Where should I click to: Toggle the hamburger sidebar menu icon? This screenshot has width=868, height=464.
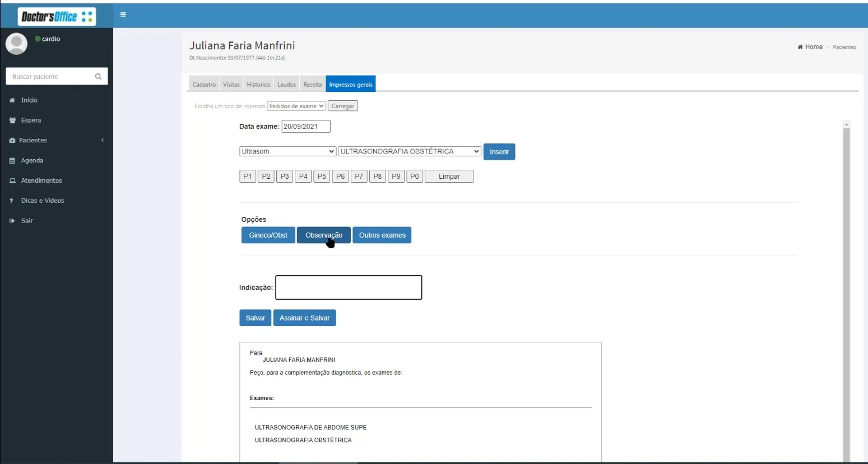click(x=123, y=15)
